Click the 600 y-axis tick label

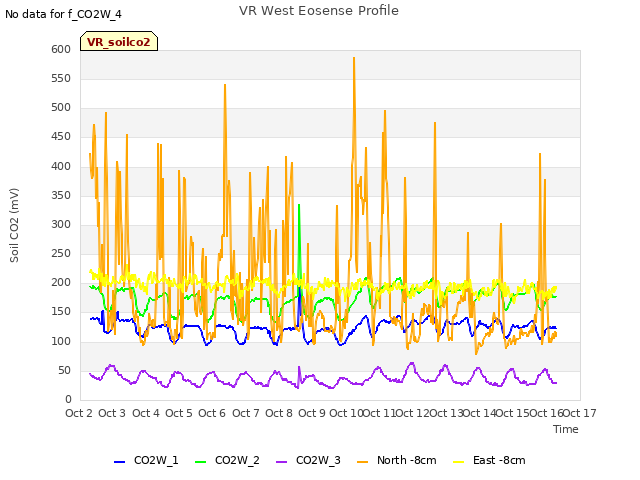click(61, 49)
